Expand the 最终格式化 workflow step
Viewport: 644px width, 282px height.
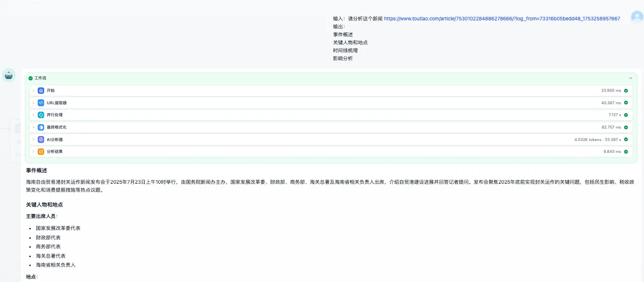pos(33,127)
